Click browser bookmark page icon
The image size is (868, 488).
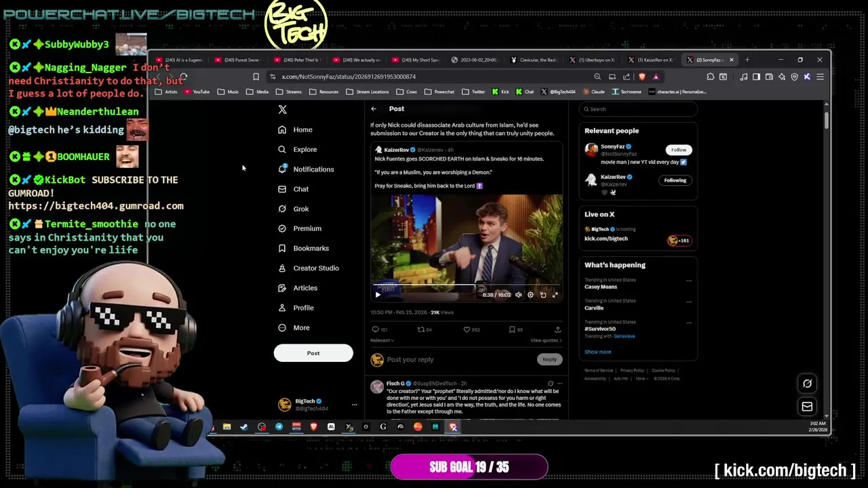click(x=256, y=77)
